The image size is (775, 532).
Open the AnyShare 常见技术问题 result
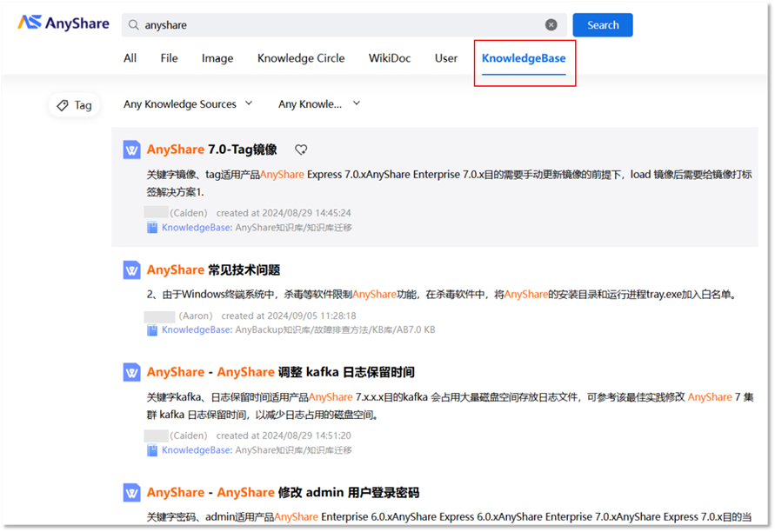[x=213, y=269]
